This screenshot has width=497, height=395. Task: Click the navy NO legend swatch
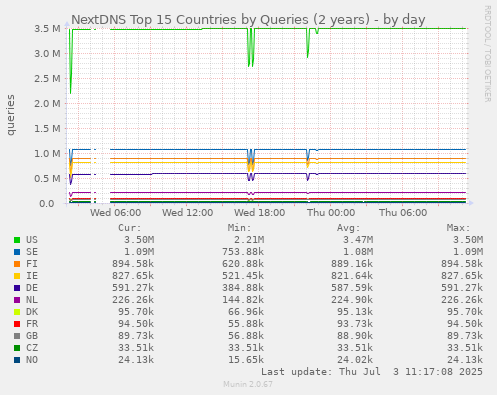point(17,360)
